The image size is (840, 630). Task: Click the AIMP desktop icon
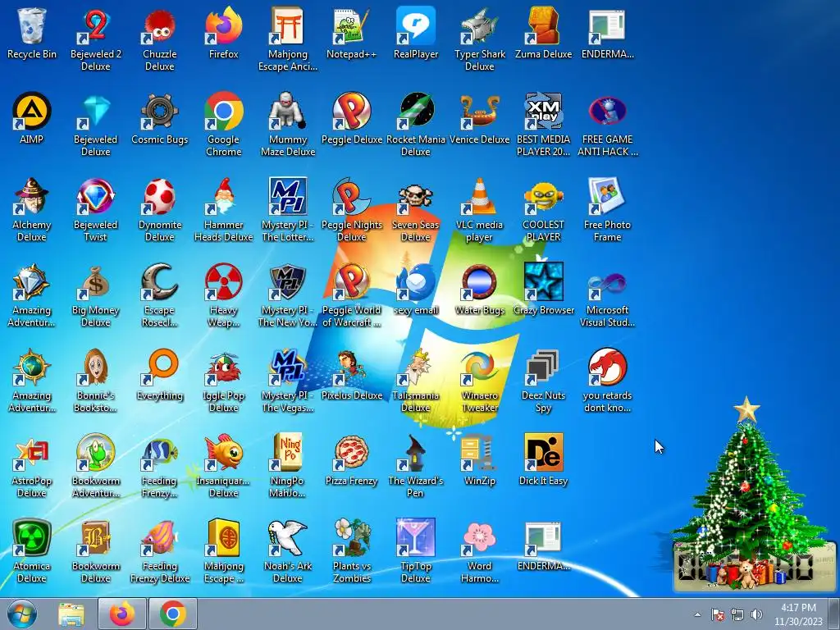[32, 111]
